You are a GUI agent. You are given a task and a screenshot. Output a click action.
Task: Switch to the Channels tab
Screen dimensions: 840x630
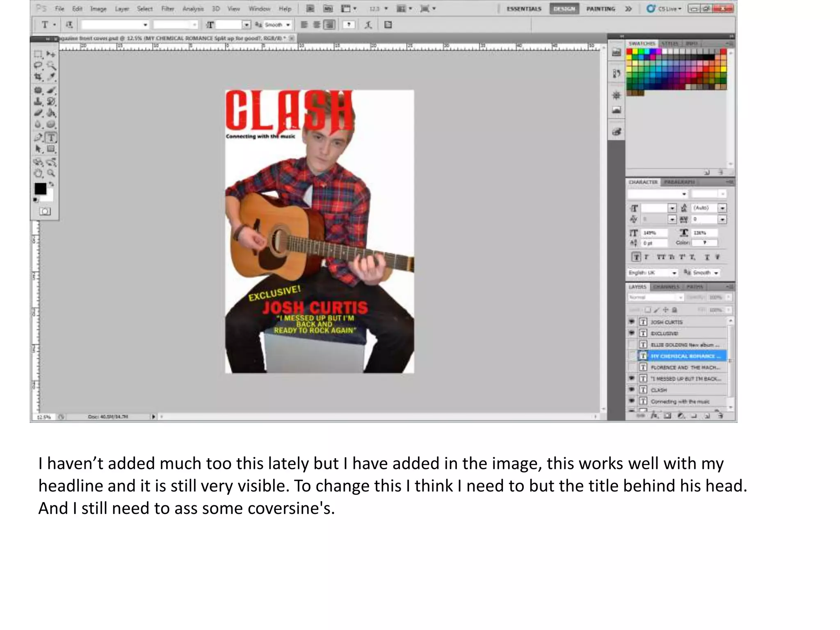click(x=667, y=287)
